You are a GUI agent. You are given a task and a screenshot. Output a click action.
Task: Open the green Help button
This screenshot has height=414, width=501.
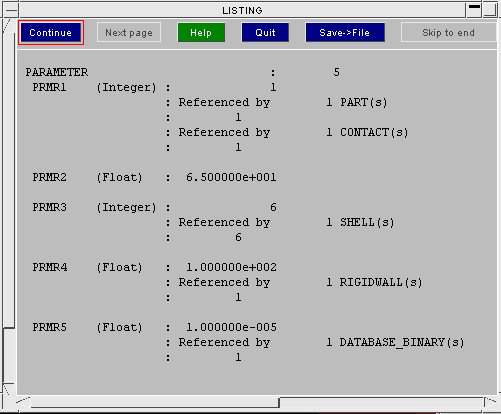pos(201,33)
